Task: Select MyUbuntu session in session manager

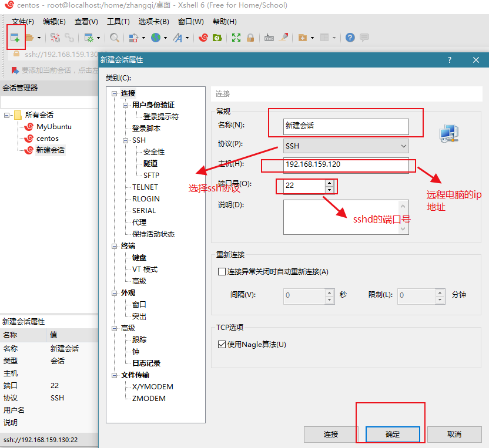Action: [x=54, y=127]
